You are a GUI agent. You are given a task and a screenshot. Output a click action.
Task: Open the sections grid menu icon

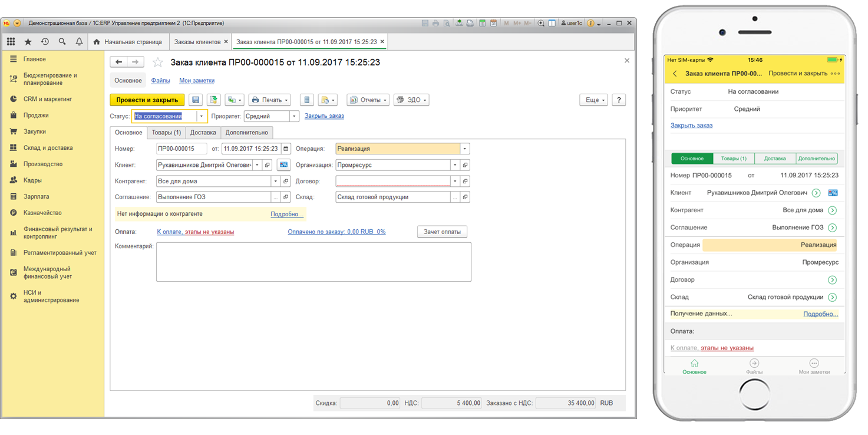(x=11, y=42)
